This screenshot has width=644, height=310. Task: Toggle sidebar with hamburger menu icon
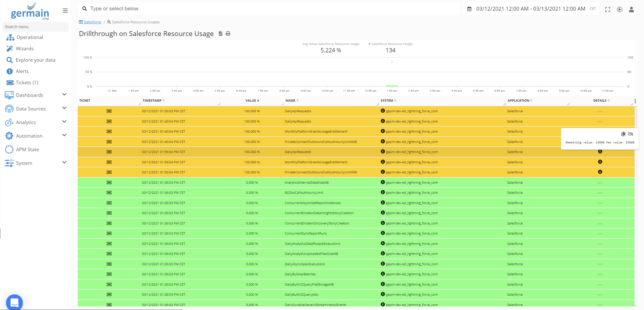(65, 11)
